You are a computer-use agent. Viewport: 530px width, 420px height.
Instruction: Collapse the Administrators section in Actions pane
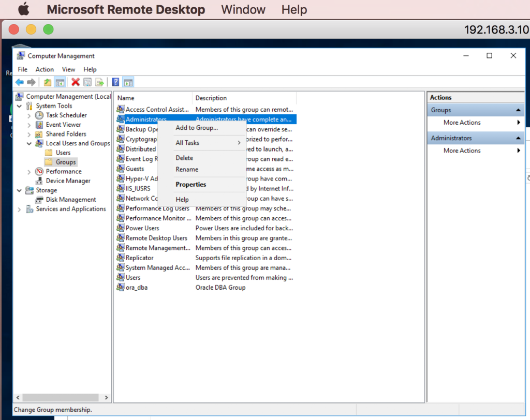coord(518,138)
